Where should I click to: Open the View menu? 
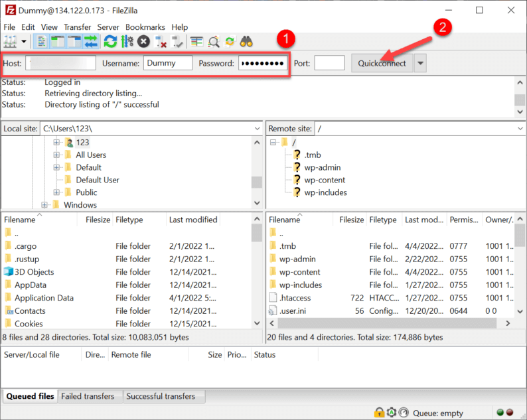(x=49, y=27)
